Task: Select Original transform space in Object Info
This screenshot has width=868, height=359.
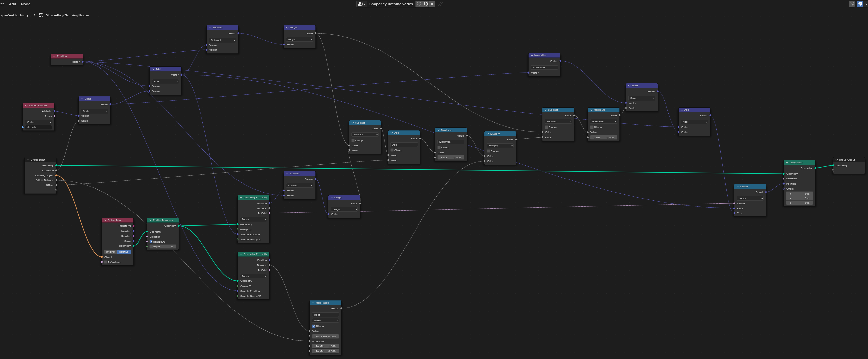Action: tap(110, 252)
